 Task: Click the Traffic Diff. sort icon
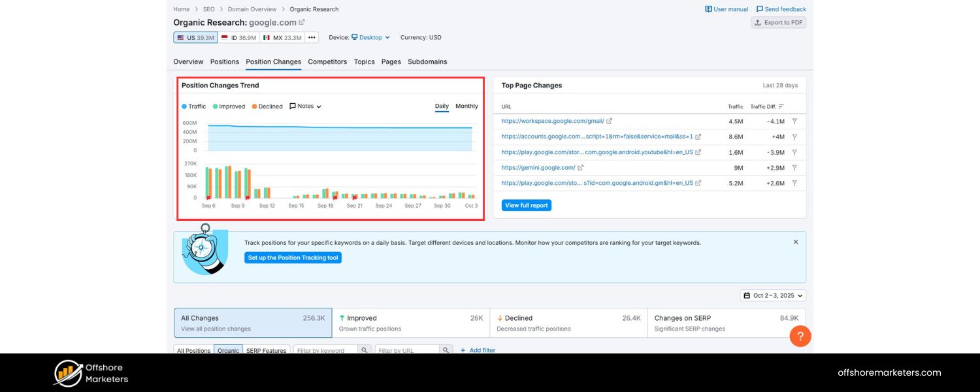click(x=781, y=106)
